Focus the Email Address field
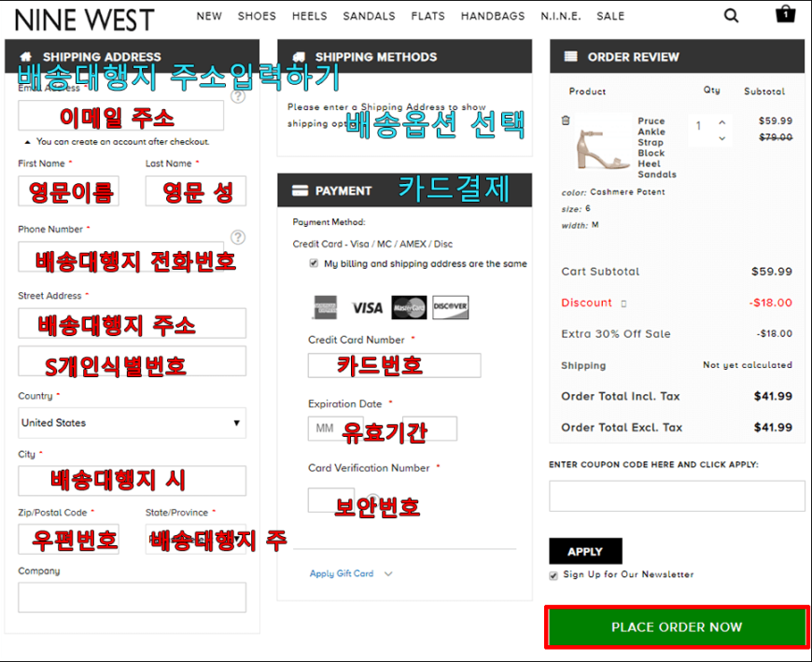The height and width of the screenshot is (662, 812). coord(121,116)
